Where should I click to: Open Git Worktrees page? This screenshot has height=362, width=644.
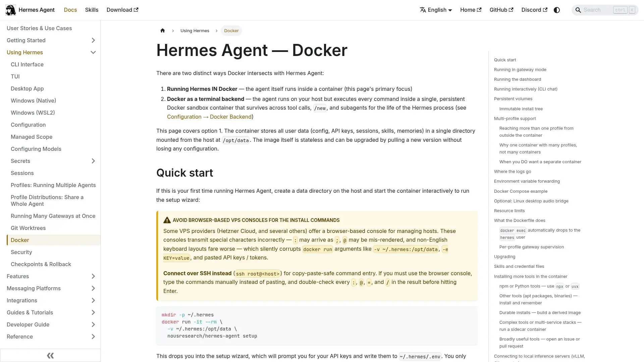point(28,228)
